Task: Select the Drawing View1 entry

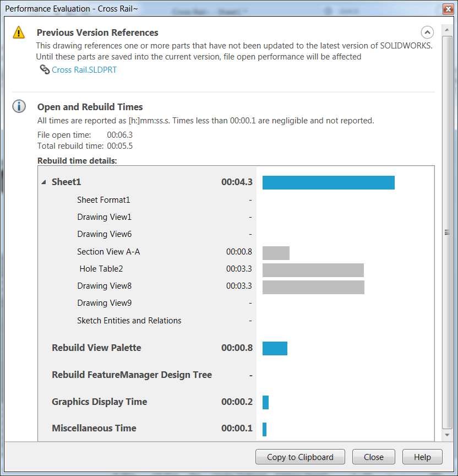Action: tap(104, 217)
